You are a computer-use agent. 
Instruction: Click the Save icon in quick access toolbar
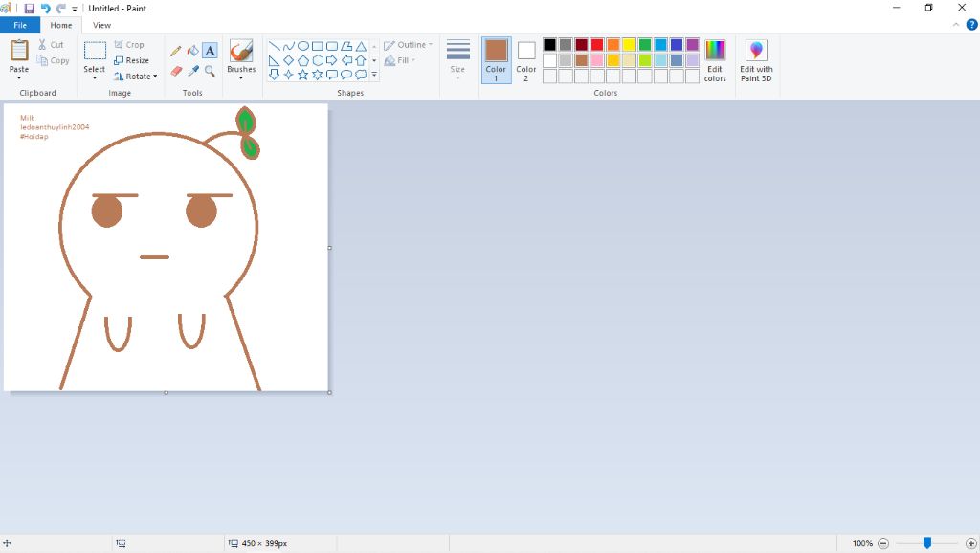point(30,8)
